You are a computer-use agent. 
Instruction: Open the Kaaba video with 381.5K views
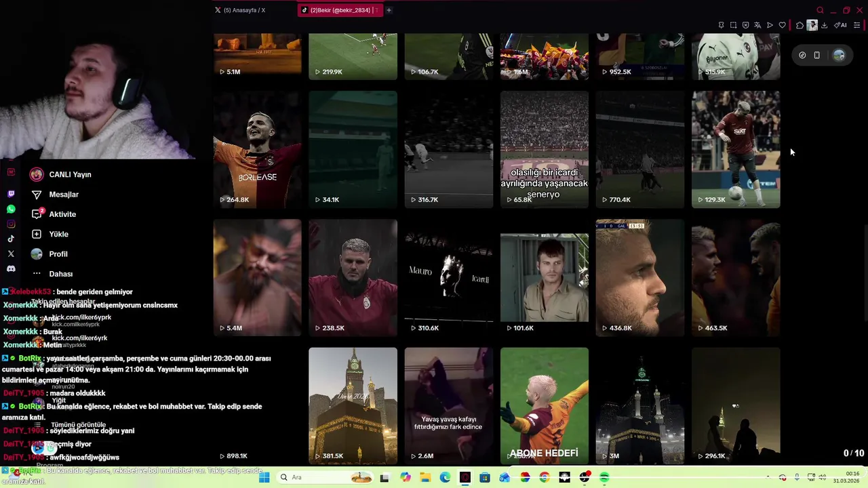click(x=353, y=406)
